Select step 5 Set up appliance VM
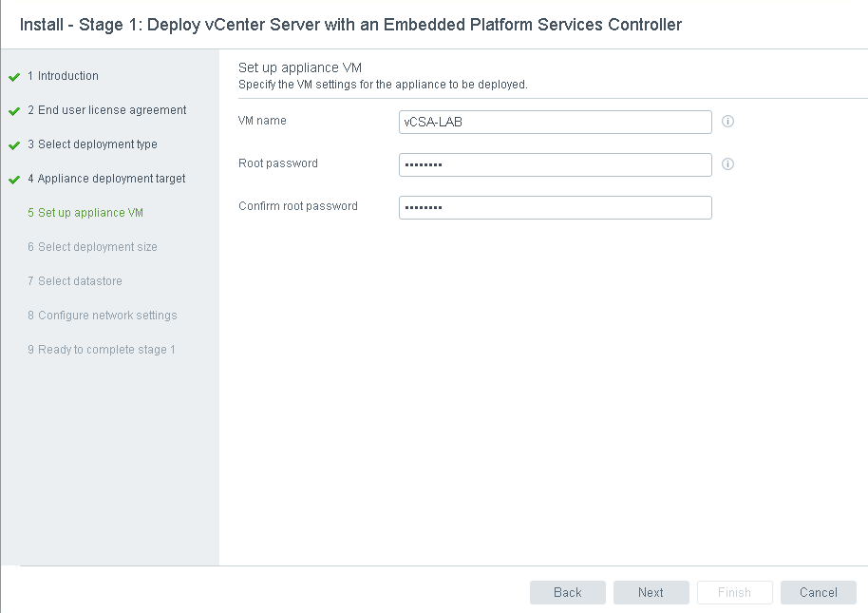The width and height of the screenshot is (868, 613). pos(85,213)
